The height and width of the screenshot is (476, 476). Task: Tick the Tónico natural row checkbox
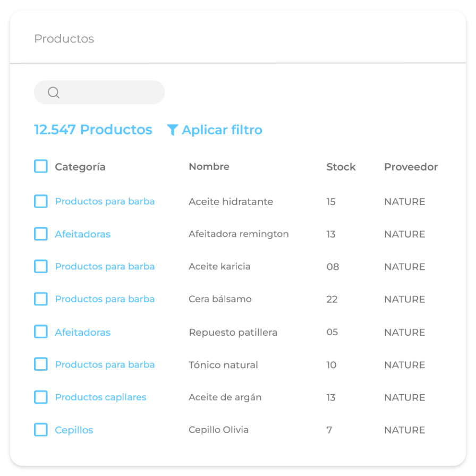41,364
